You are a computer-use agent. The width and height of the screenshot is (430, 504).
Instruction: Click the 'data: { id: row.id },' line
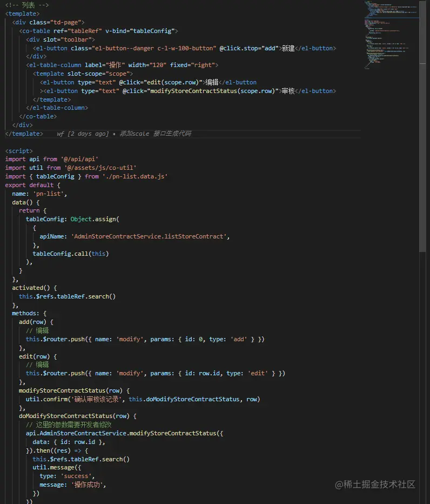point(69,442)
